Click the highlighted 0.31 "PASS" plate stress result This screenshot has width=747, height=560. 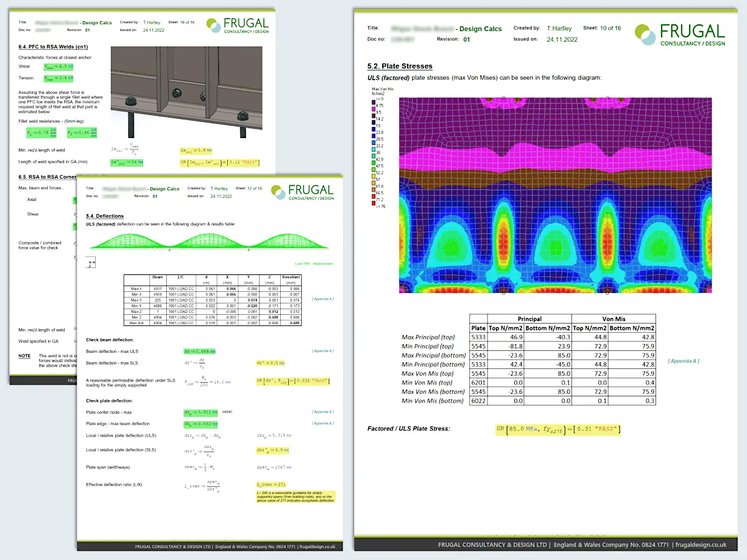click(558, 429)
